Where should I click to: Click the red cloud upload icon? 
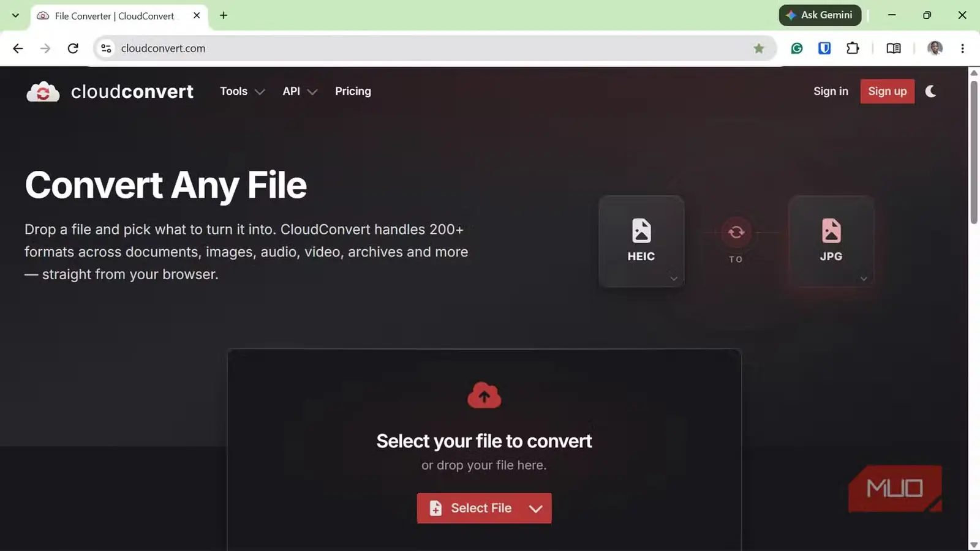[484, 395]
